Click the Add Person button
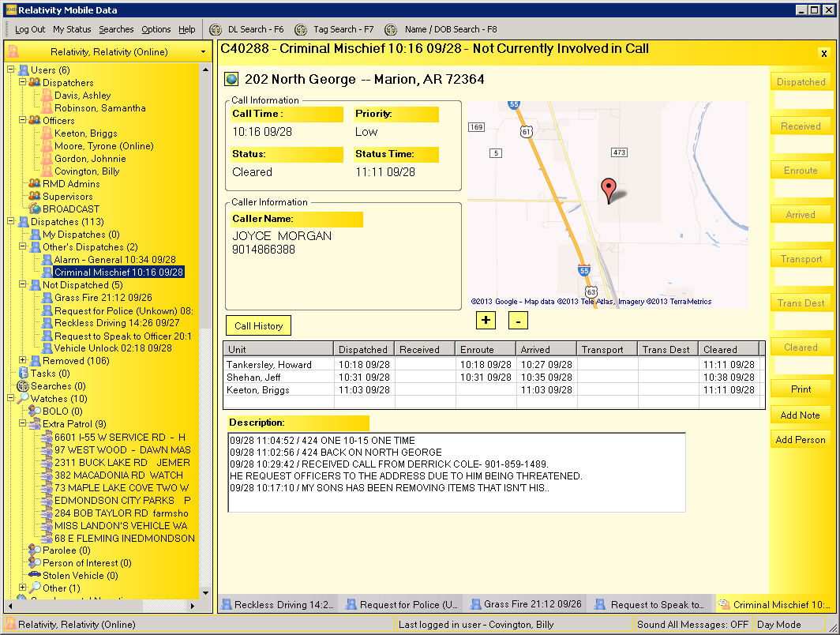The width and height of the screenshot is (840, 635). 801,439
